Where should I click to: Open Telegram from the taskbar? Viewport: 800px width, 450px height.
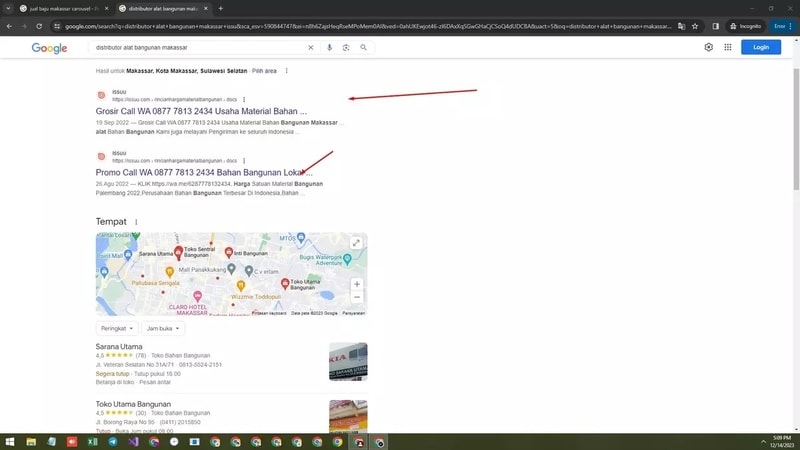tap(113, 442)
